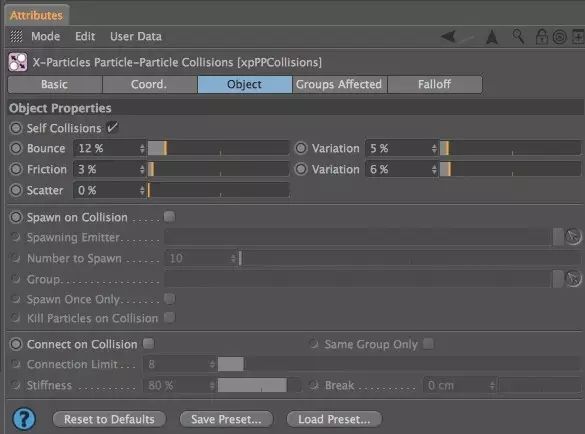Click the Connect on Collision animation dot
The height and width of the screenshot is (434, 585).
[x=16, y=344]
